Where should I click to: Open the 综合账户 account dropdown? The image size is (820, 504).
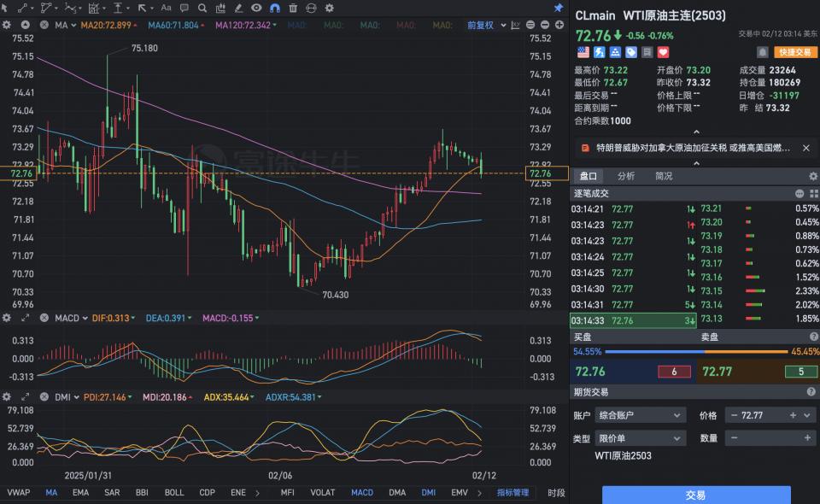[640, 415]
